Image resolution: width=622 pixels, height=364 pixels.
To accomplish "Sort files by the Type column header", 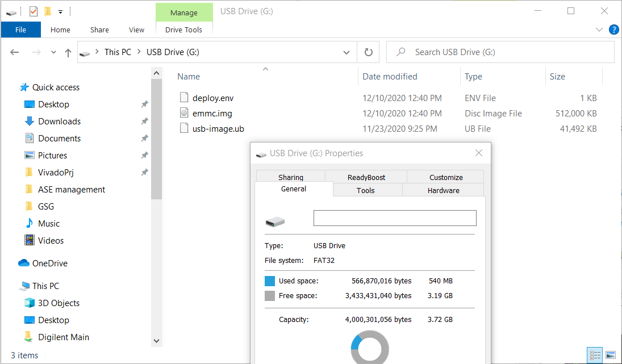I will pyautogui.click(x=473, y=77).
